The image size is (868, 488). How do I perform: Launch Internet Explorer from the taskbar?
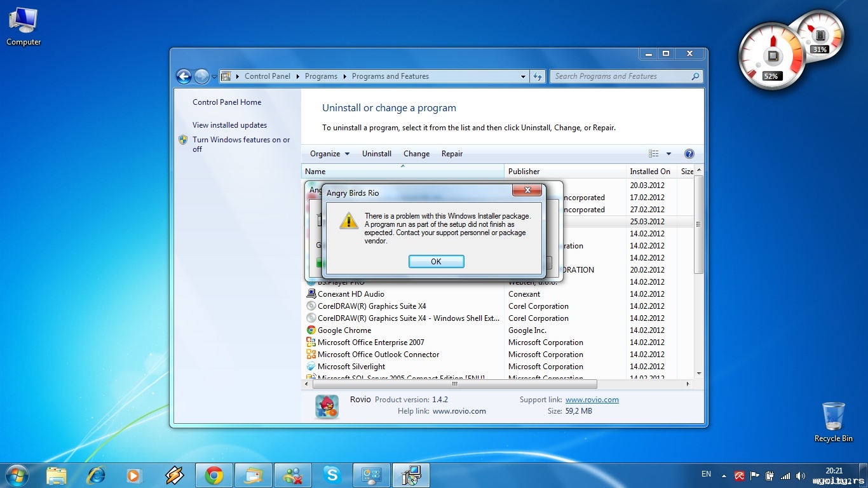pyautogui.click(x=96, y=475)
